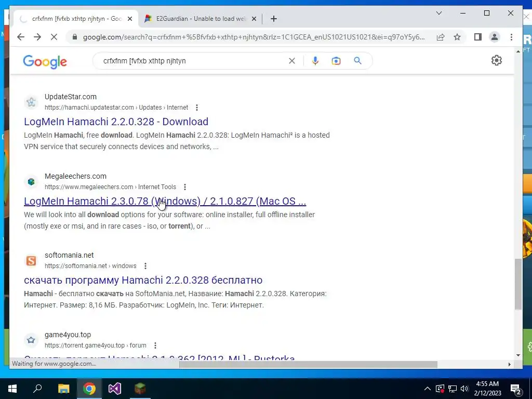Open www.megaleechers.com breadcrumb URL
This screenshot has height=399, width=532.
coord(110,187)
